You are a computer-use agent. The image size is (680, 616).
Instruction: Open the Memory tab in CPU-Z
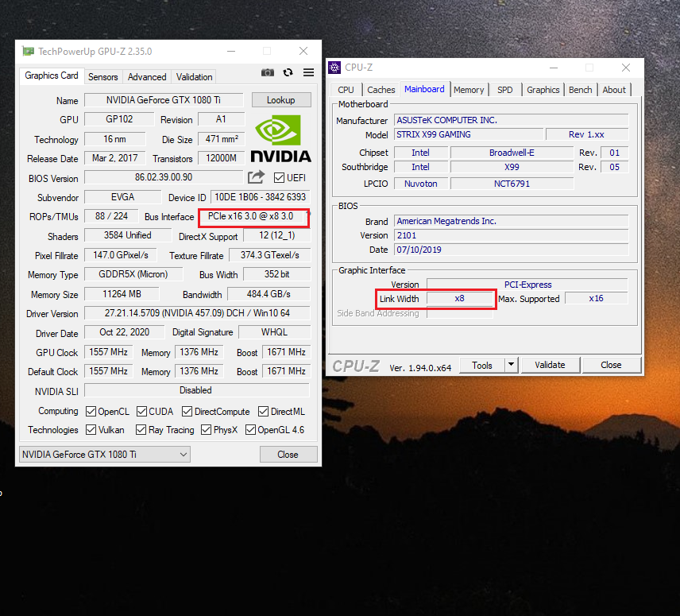pyautogui.click(x=469, y=90)
